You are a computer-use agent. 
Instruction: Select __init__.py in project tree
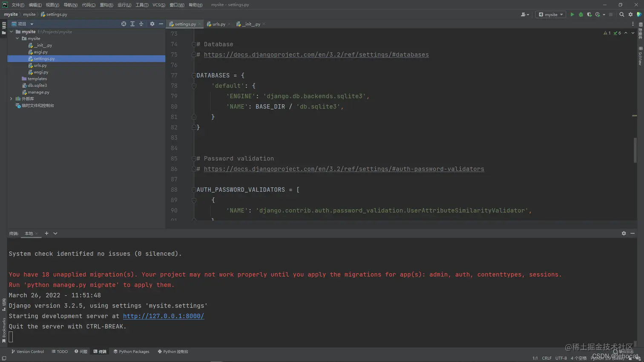click(x=43, y=45)
